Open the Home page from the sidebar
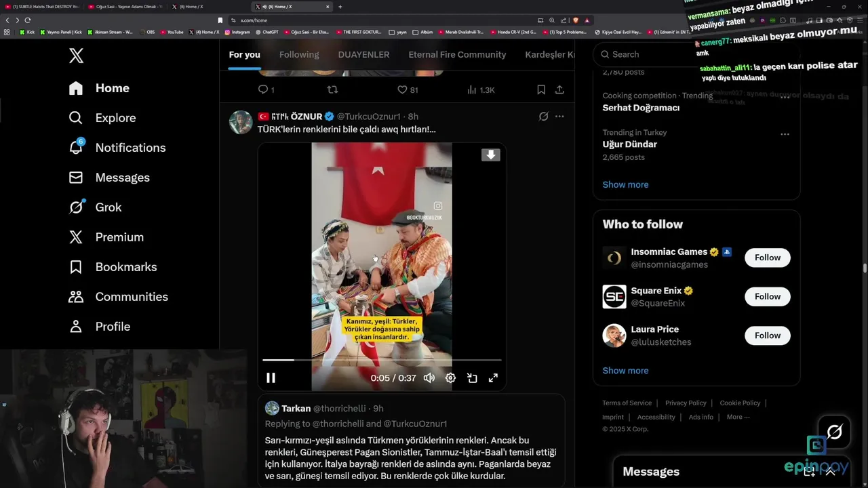Screen dimensions: 868x488 point(99,88)
